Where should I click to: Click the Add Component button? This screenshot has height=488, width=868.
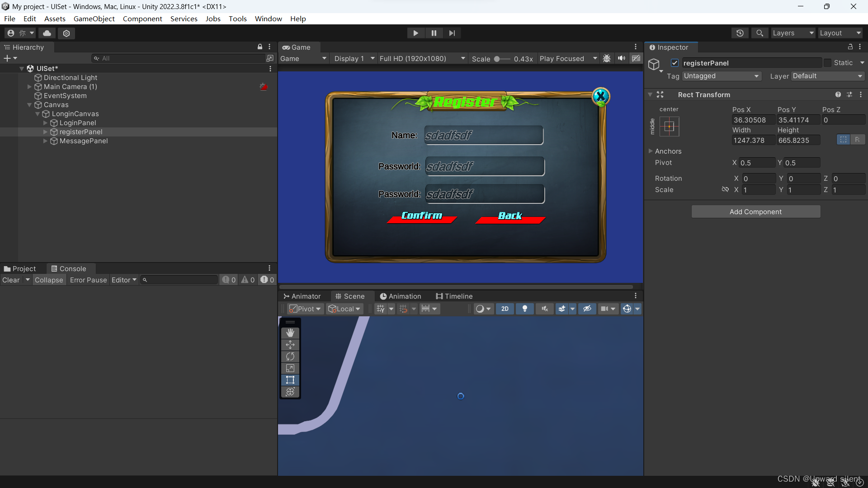click(x=755, y=211)
